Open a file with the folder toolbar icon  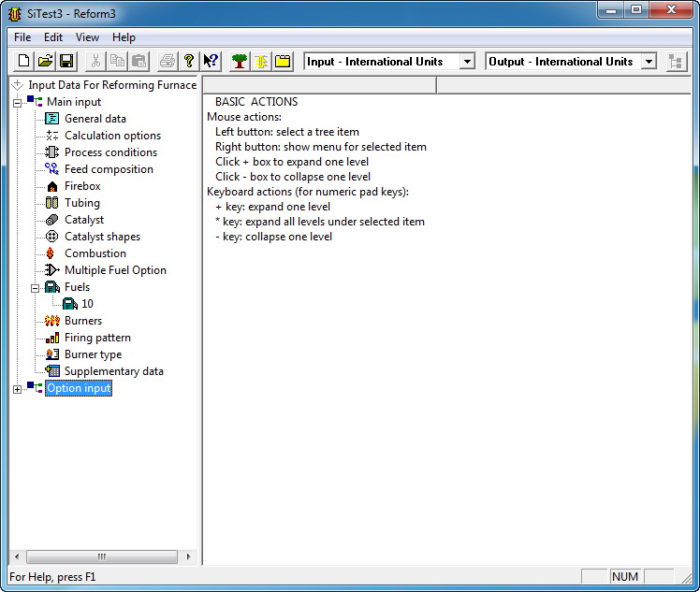(x=45, y=61)
